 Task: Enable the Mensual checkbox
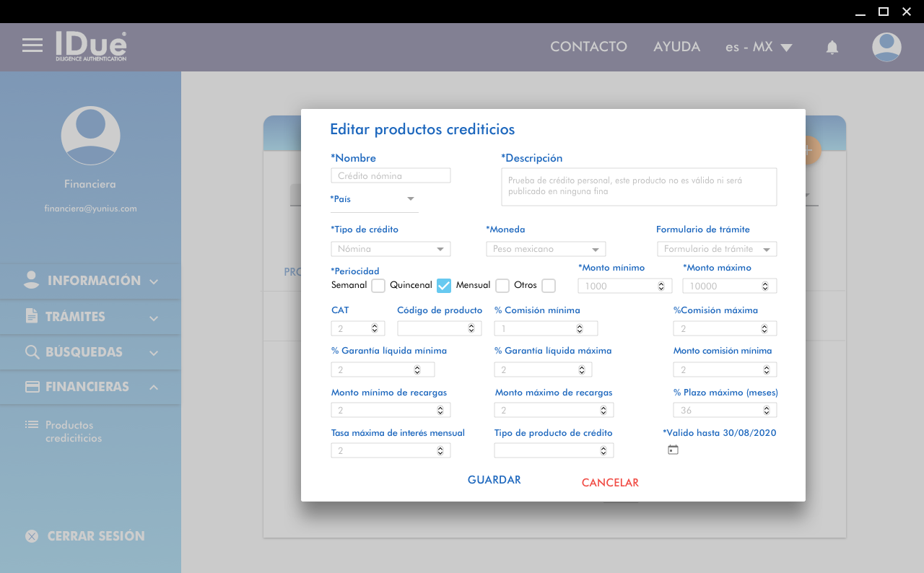click(502, 286)
